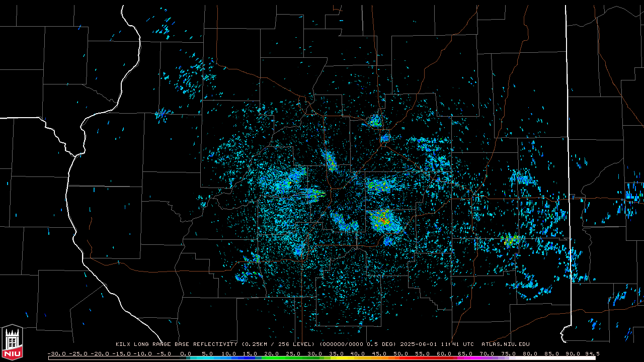Screen dimensions: 644x362
Task: Click the 55.0 scale label
Action: [423, 354]
